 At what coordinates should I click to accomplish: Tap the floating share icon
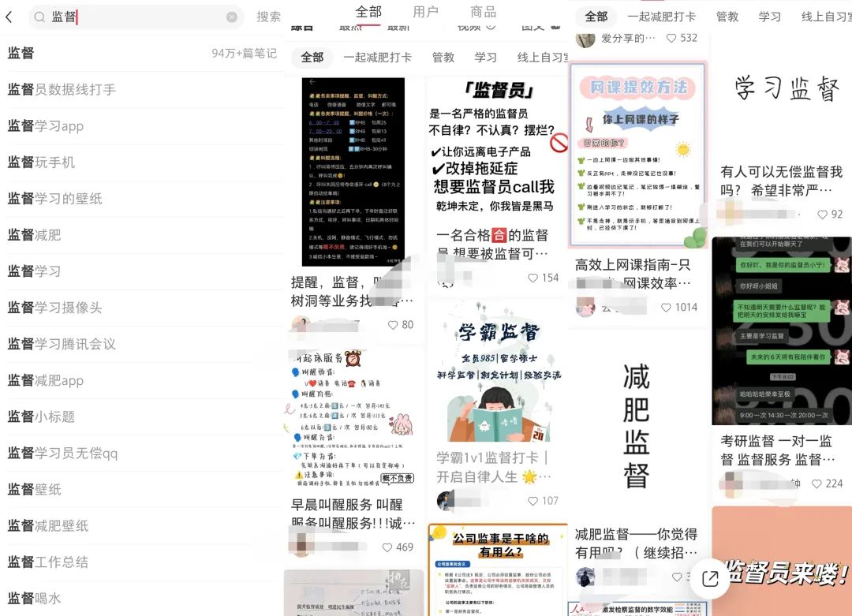[710, 579]
